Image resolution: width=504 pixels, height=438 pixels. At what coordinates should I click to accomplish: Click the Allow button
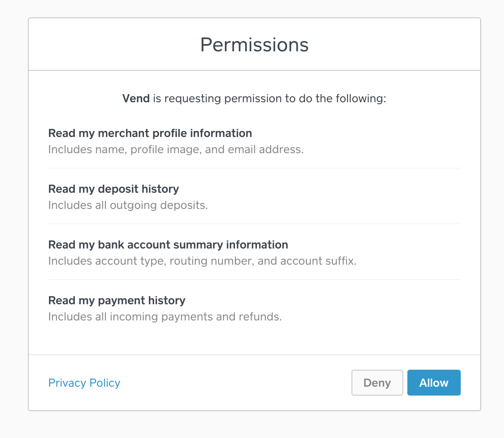pyautogui.click(x=434, y=383)
